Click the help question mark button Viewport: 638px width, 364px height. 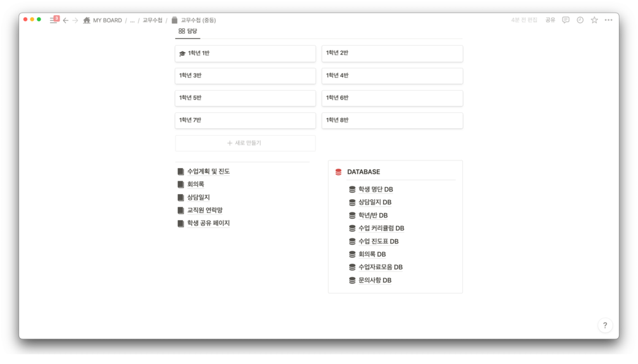(605, 325)
